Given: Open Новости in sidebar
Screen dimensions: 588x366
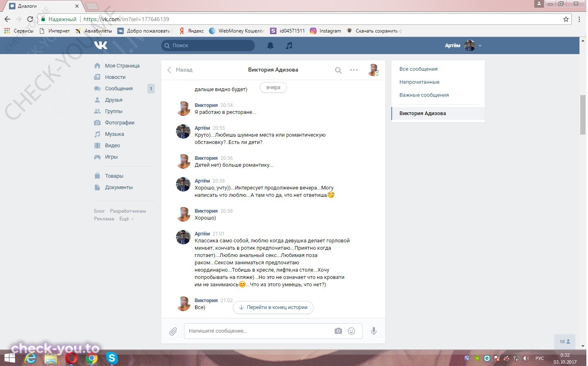Looking at the screenshot, I should [115, 77].
